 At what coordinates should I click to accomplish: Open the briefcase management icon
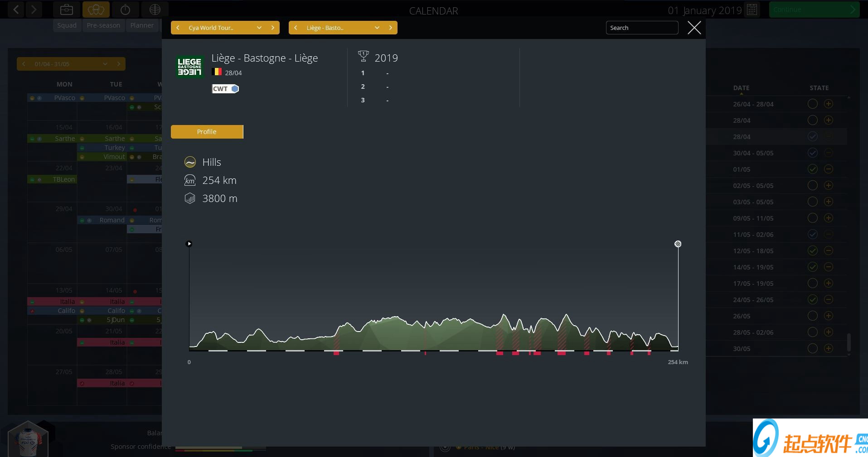pyautogui.click(x=67, y=9)
